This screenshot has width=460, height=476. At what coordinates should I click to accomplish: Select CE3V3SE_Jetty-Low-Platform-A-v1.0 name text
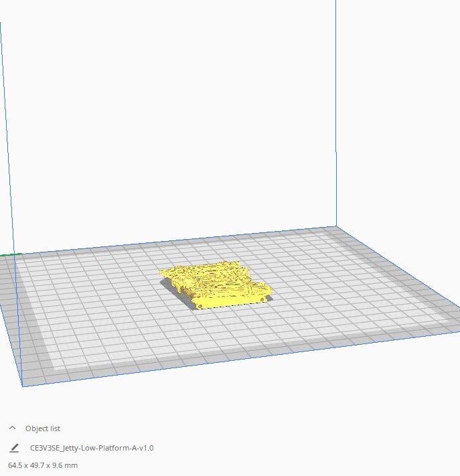92,448
